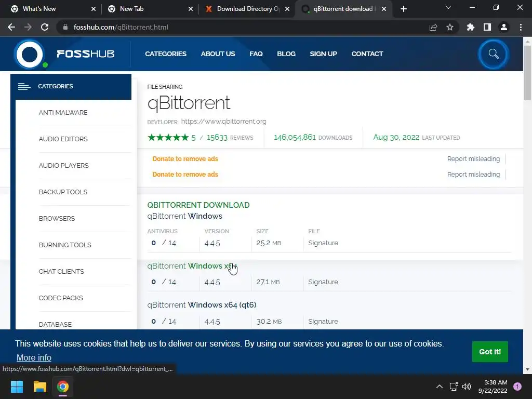Click the Chrome icon in the taskbar
This screenshot has height=399, width=532.
point(63,387)
